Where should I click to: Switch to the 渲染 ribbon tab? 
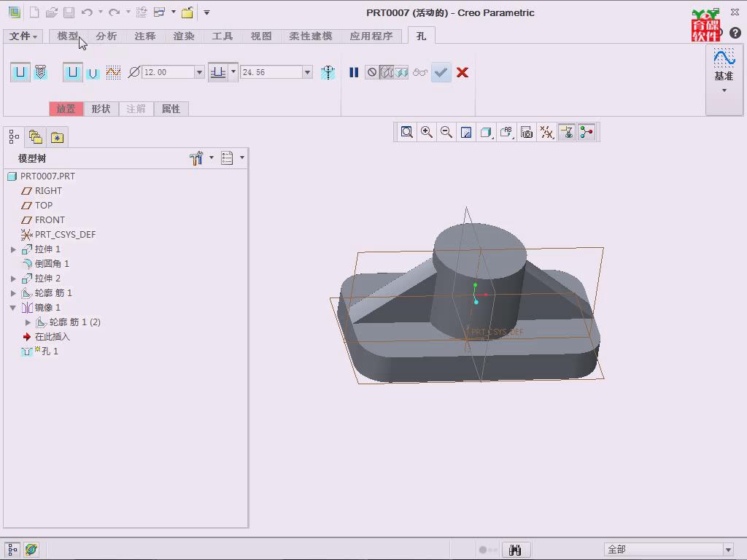(184, 36)
